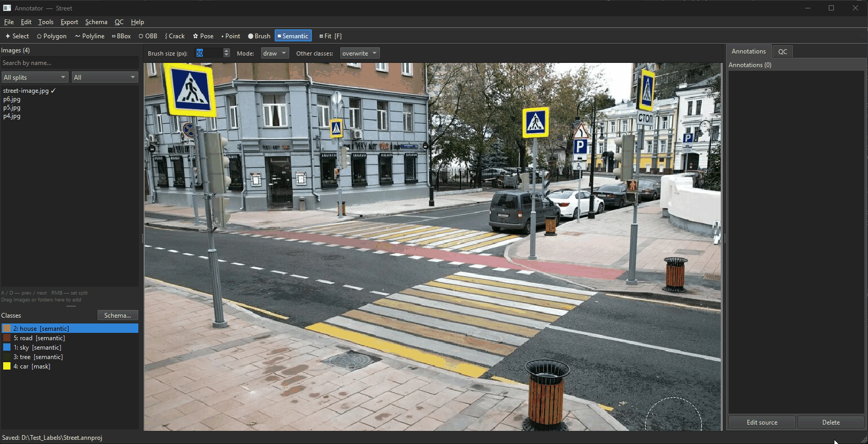Image resolution: width=868 pixels, height=444 pixels.
Task: Switch to the QC tab
Action: (782, 51)
